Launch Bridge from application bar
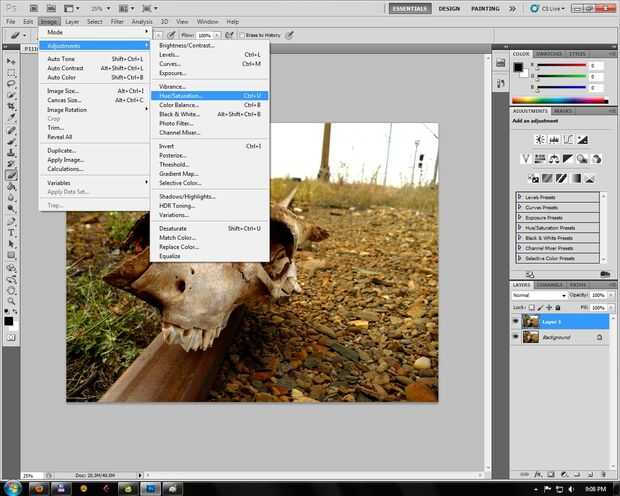This screenshot has width=620, height=496. click(x=34, y=8)
